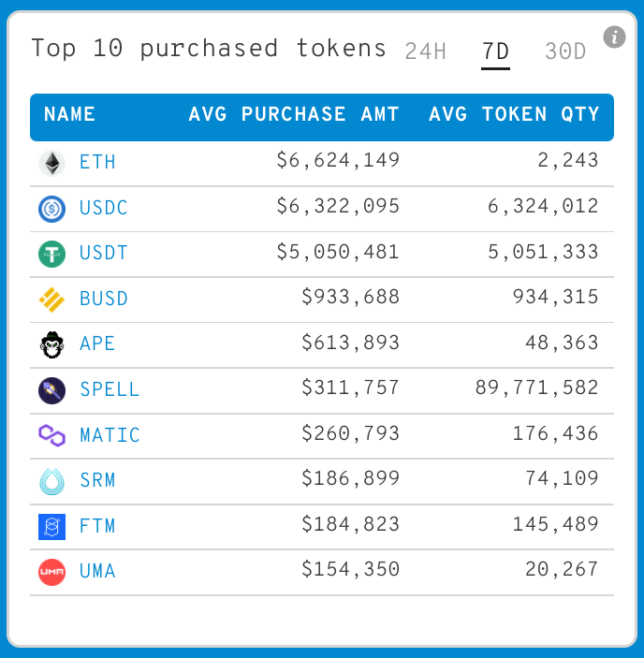
Task: Click the red UMA logo icon
Action: click(51, 572)
